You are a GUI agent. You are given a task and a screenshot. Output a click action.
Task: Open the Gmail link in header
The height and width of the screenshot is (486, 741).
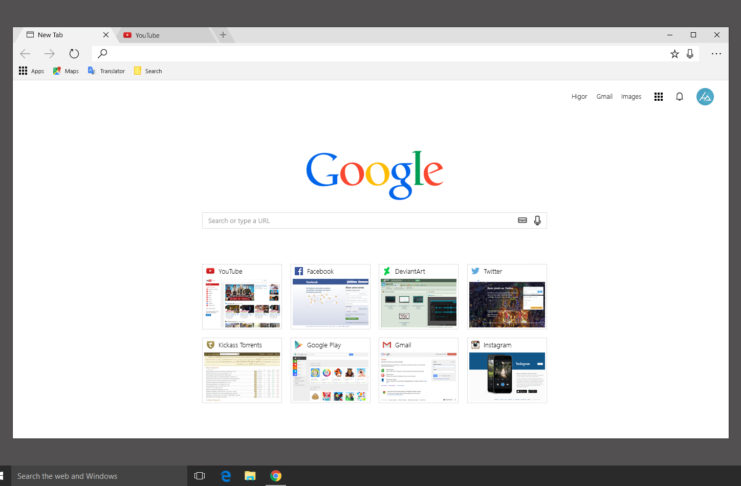click(604, 97)
